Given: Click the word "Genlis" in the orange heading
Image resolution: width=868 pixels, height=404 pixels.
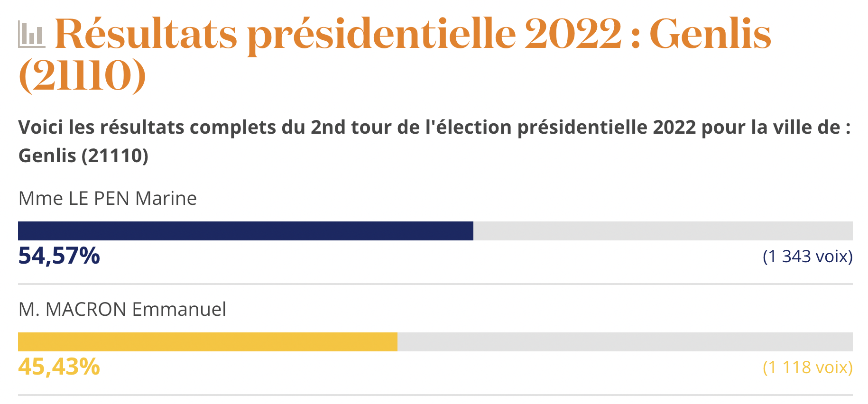Looking at the screenshot, I should click(710, 34).
